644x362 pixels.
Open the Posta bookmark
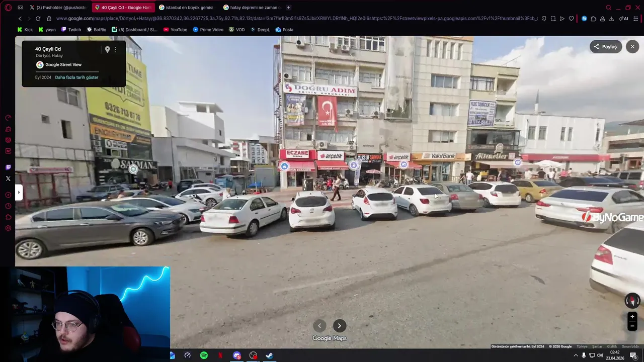pos(284,30)
